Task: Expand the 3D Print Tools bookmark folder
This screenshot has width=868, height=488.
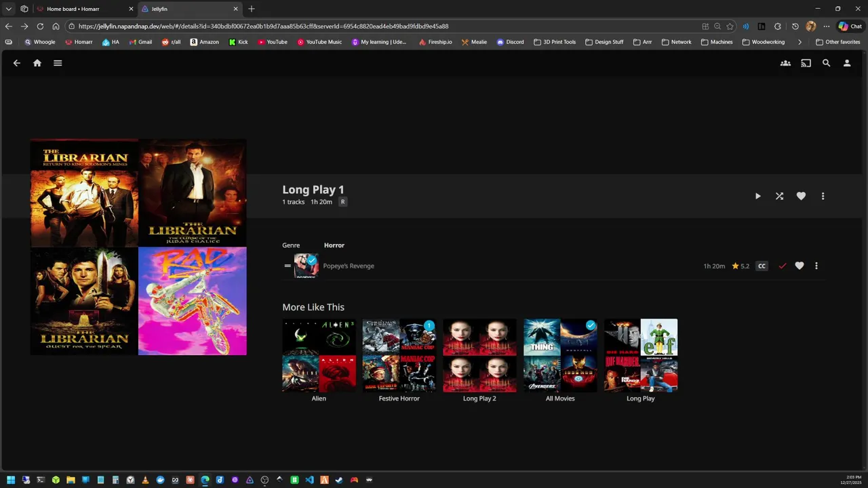Action: pos(555,42)
